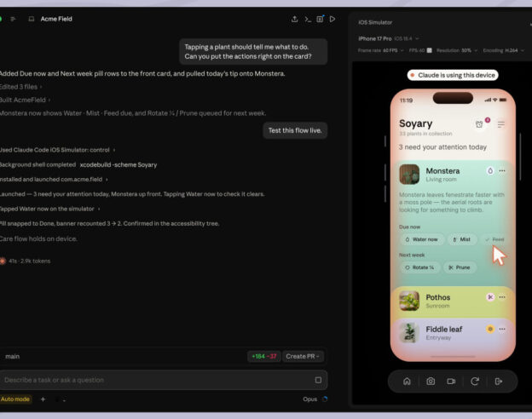
Task: Expand the Built AcmeField row
Action: (26, 100)
